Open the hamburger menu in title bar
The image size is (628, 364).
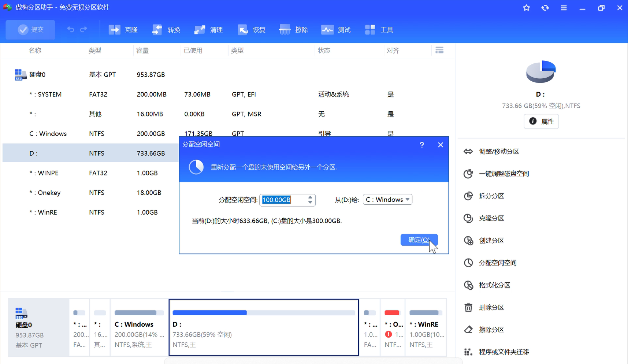[564, 8]
